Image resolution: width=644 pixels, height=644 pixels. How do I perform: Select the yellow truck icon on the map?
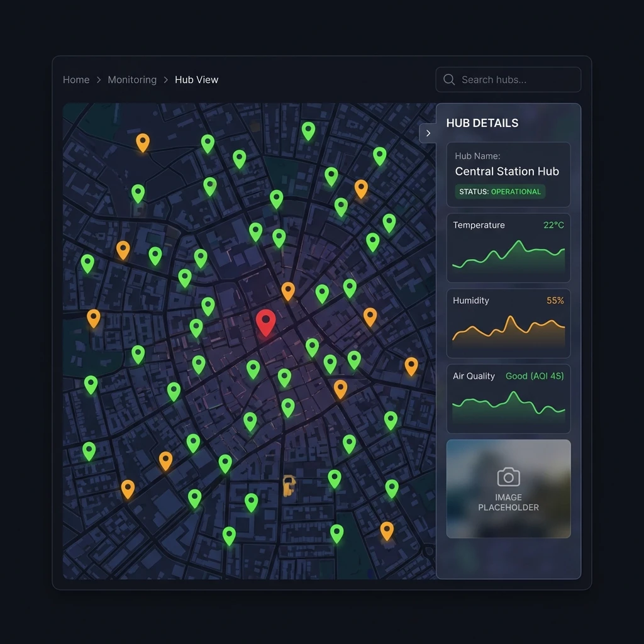[288, 486]
